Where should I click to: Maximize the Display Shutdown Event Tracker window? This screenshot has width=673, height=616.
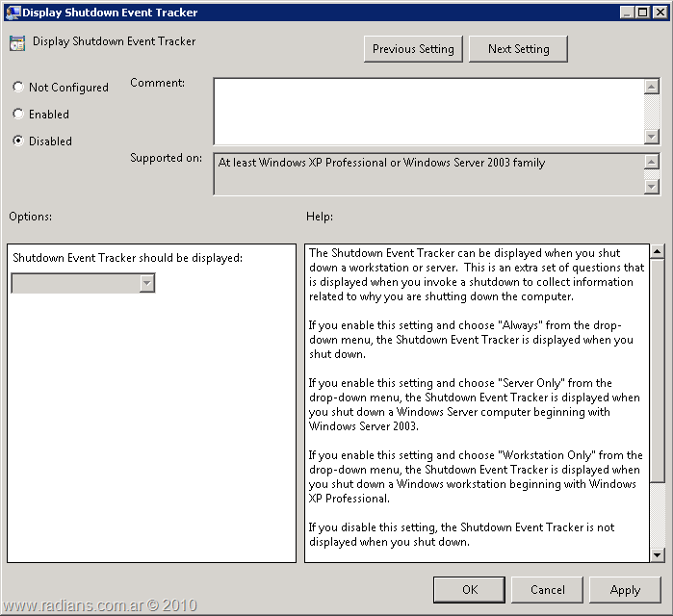tap(642, 12)
